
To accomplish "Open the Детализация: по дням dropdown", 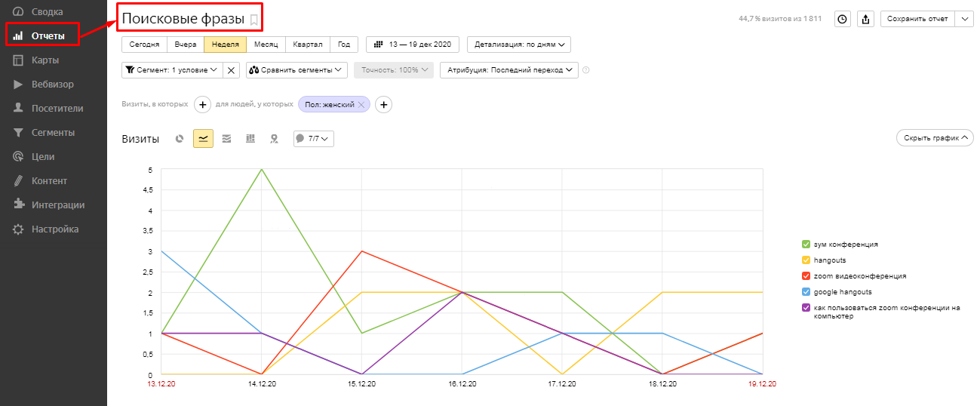I will click(x=518, y=45).
